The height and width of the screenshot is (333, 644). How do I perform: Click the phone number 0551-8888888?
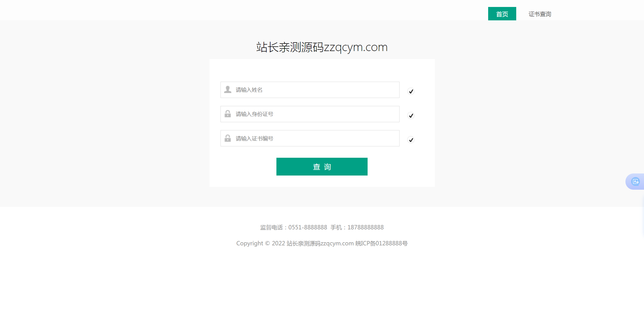(308, 227)
